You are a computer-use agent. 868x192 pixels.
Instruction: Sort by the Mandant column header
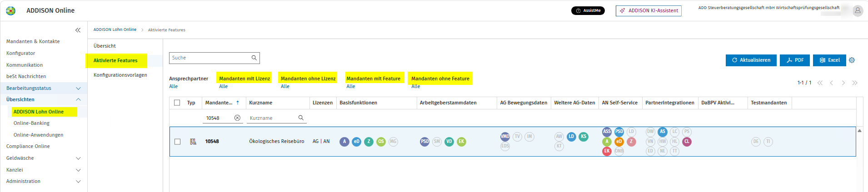[x=222, y=103]
